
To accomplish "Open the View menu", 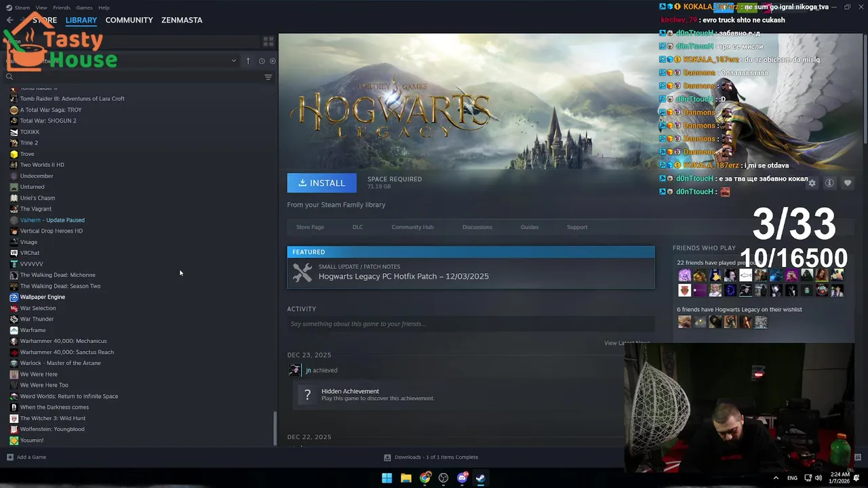I will (x=41, y=7).
